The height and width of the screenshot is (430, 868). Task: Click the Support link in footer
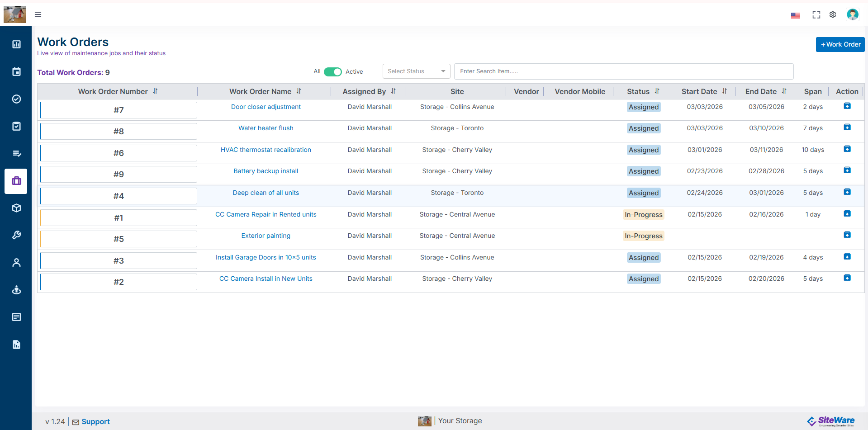95,421
